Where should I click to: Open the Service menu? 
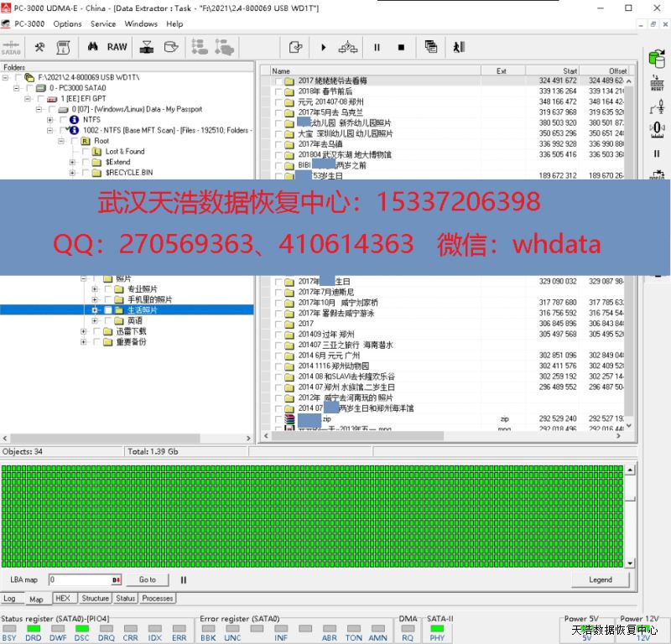[103, 24]
